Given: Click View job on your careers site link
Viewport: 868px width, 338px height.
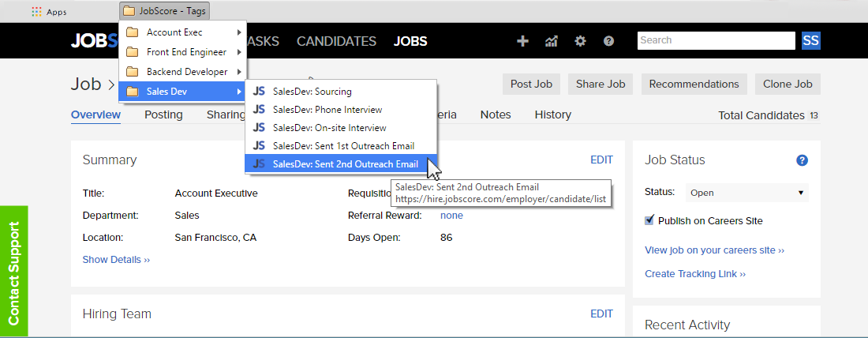Looking at the screenshot, I should coord(715,250).
